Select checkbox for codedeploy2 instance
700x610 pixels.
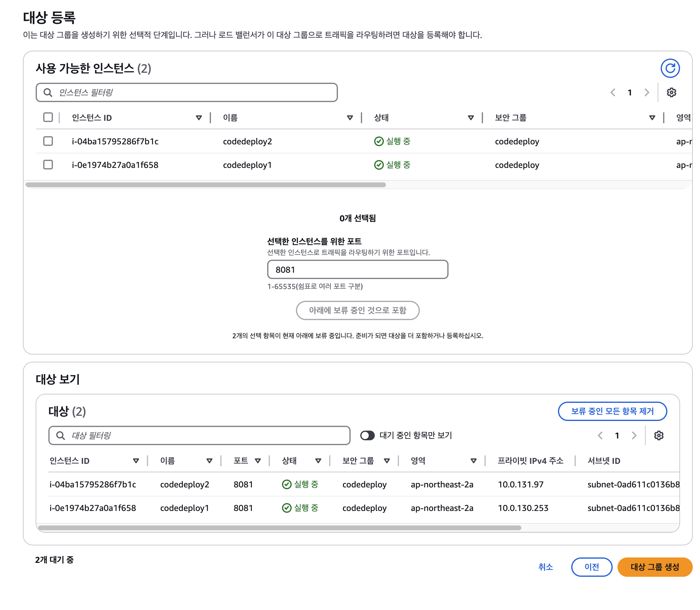tap(48, 141)
